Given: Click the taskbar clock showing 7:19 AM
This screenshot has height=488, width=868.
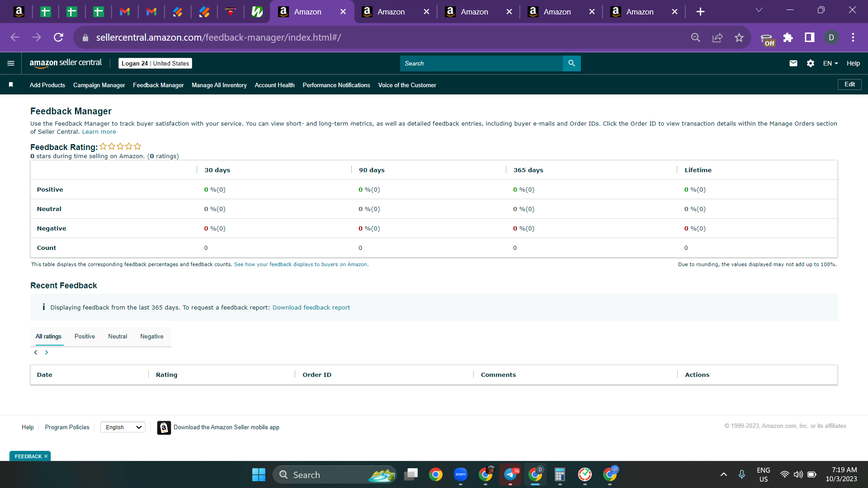Looking at the screenshot, I should [x=841, y=474].
